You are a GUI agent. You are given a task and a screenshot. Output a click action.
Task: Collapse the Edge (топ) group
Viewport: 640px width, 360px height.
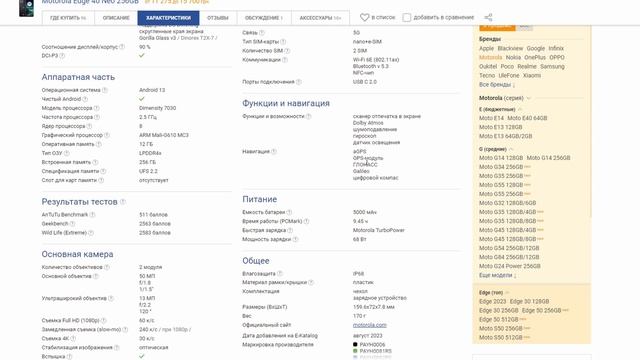tap(507, 293)
